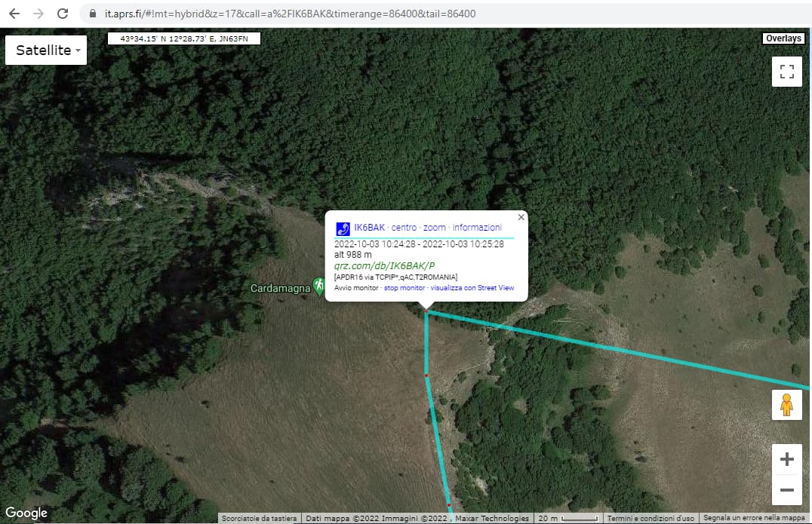Viewport: 812px width, 524px height.
Task: Select the Street View pegman icon
Action: pos(786,405)
